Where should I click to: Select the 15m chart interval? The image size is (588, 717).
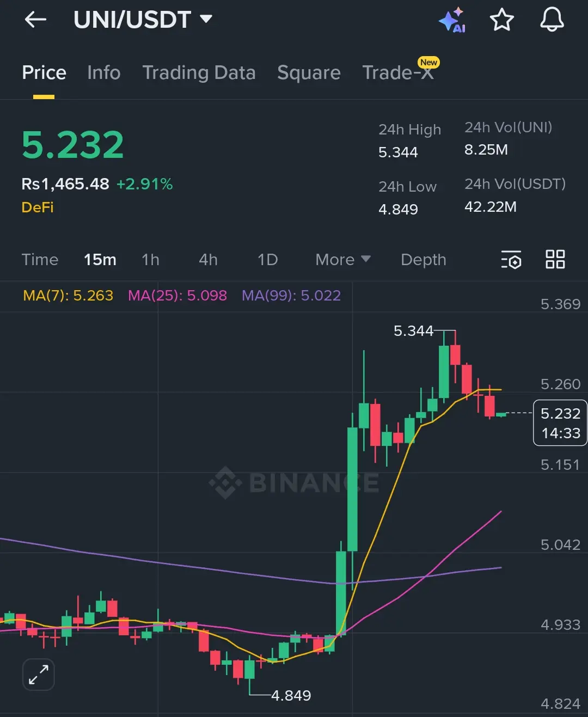point(100,260)
